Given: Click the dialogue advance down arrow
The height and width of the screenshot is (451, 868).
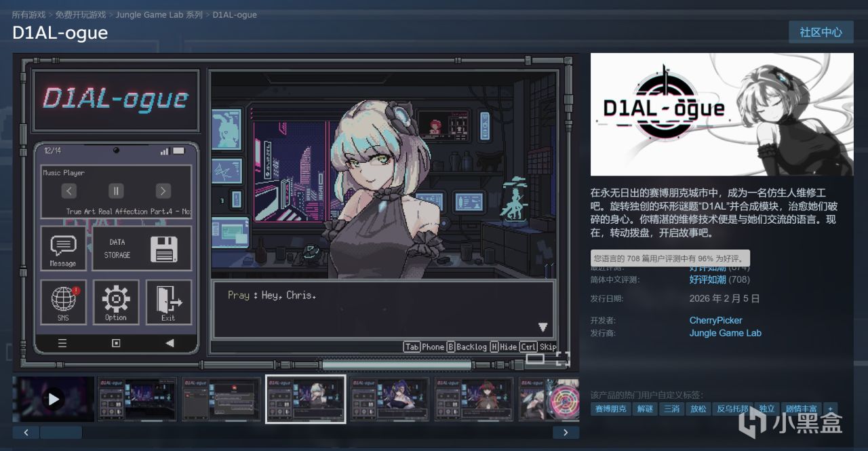Looking at the screenshot, I should click(542, 328).
